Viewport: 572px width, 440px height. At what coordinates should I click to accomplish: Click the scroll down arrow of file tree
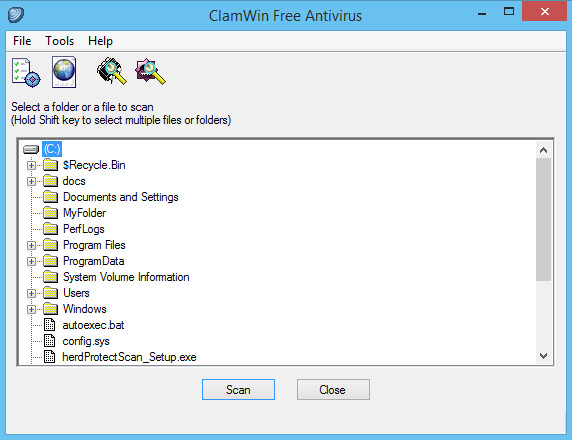[x=544, y=356]
